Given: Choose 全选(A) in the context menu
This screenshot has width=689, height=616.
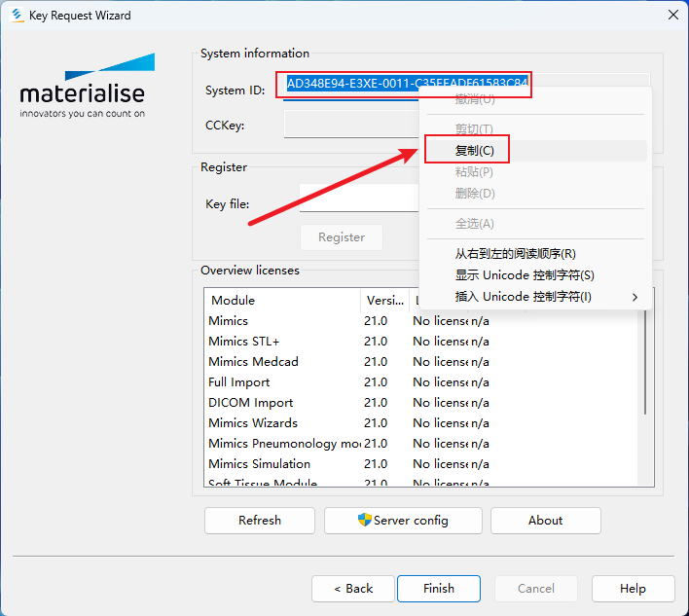Looking at the screenshot, I should [x=536, y=224].
